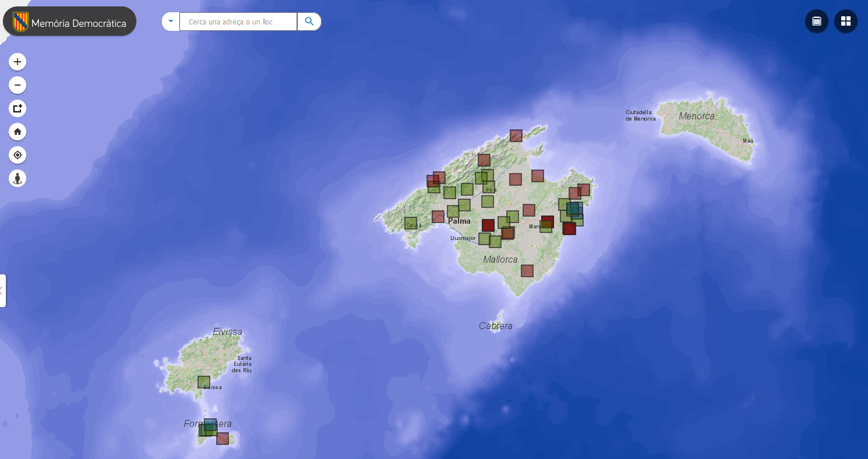The height and width of the screenshot is (459, 868).
Task: Click the zoom in control on the map
Action: [x=17, y=61]
